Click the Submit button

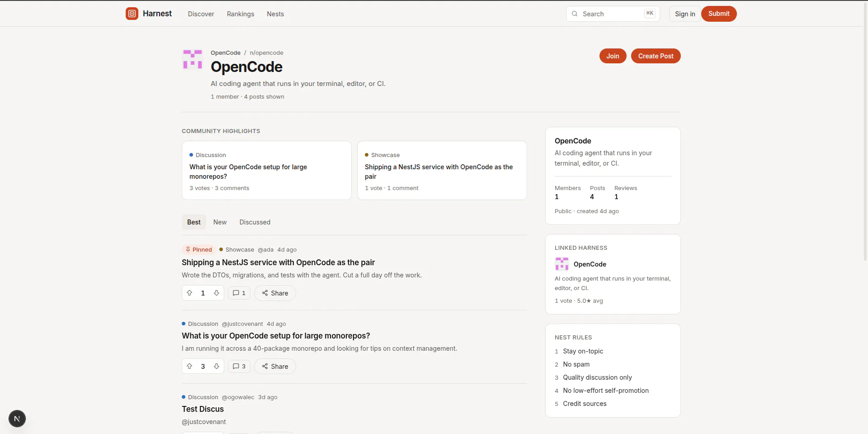(719, 14)
